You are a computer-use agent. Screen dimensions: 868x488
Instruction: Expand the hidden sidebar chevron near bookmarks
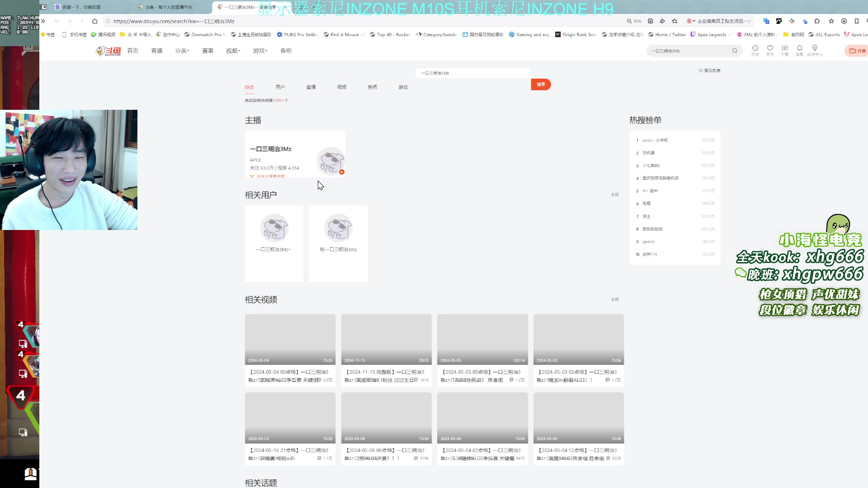(x=43, y=21)
